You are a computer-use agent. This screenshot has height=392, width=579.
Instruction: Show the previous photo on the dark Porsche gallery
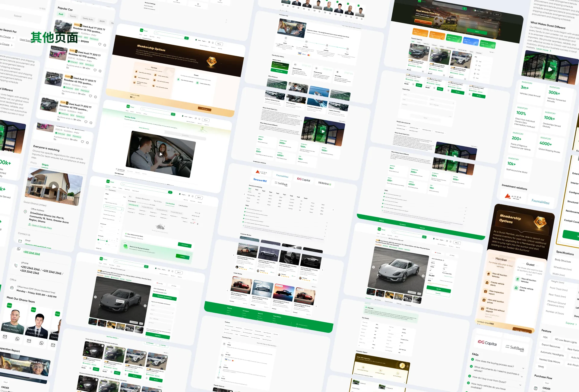95,297
